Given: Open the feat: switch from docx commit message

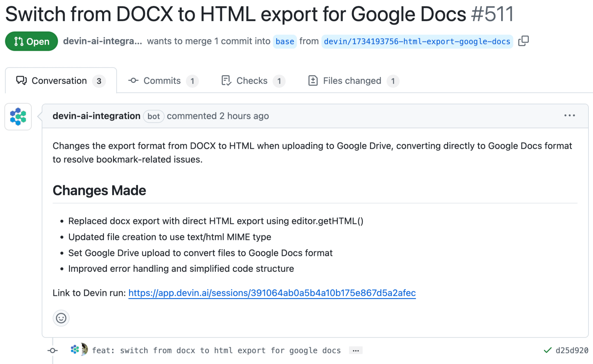Looking at the screenshot, I should pos(216,350).
